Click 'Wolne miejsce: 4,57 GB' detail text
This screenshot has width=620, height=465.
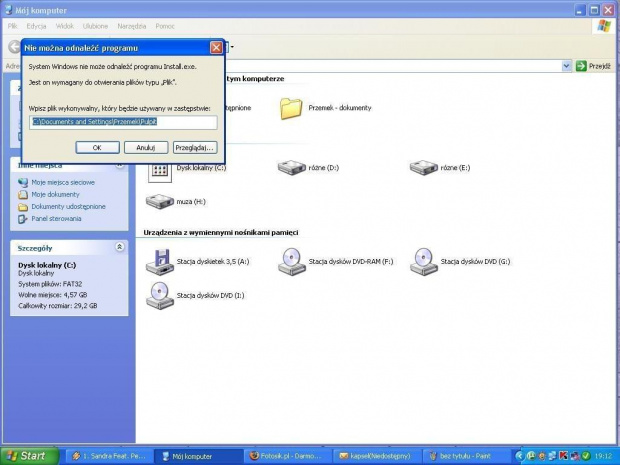[x=53, y=295]
